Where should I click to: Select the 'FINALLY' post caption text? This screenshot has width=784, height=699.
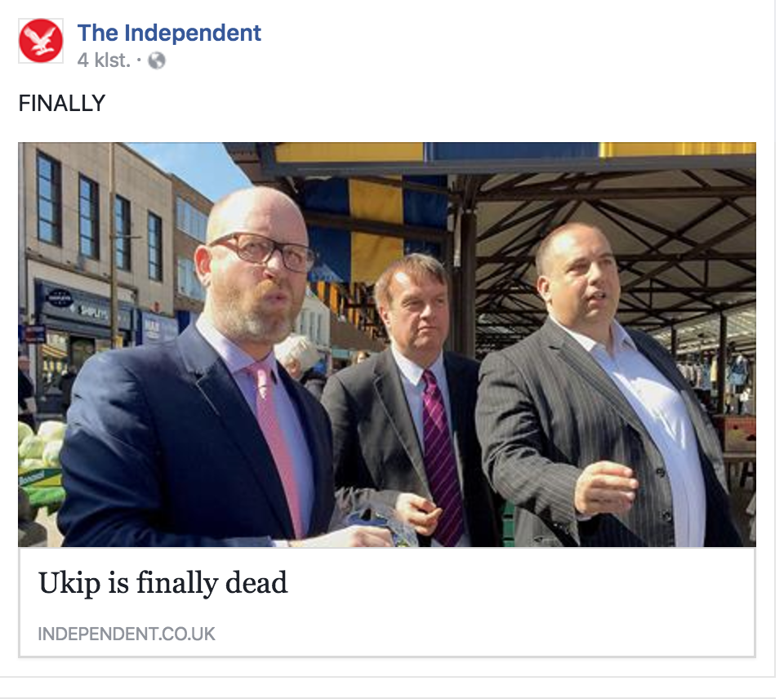pos(62,104)
